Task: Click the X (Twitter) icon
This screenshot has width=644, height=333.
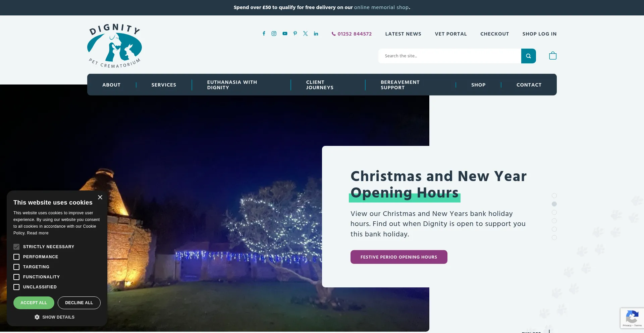Action: tap(305, 33)
